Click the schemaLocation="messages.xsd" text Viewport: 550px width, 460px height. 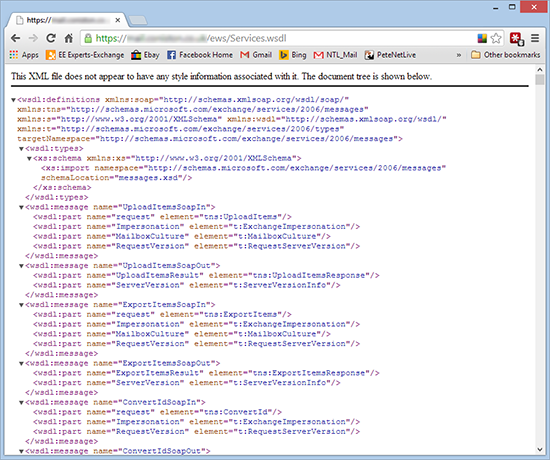116,178
